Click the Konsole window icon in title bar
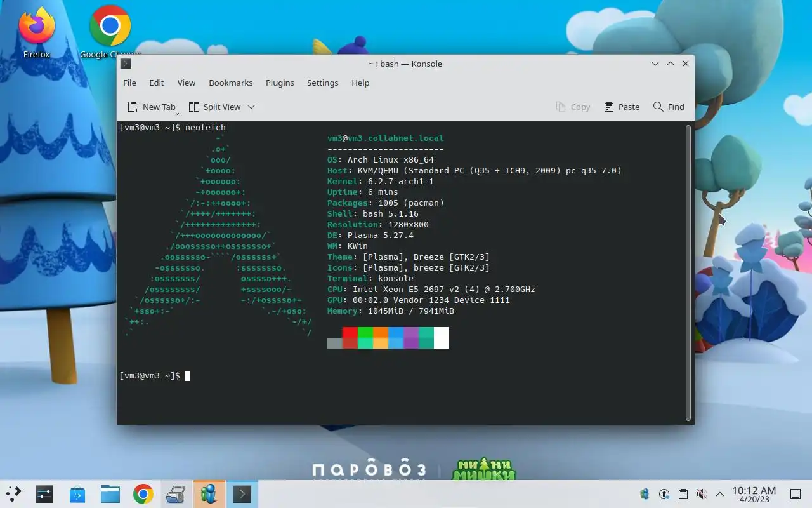 [x=126, y=63]
